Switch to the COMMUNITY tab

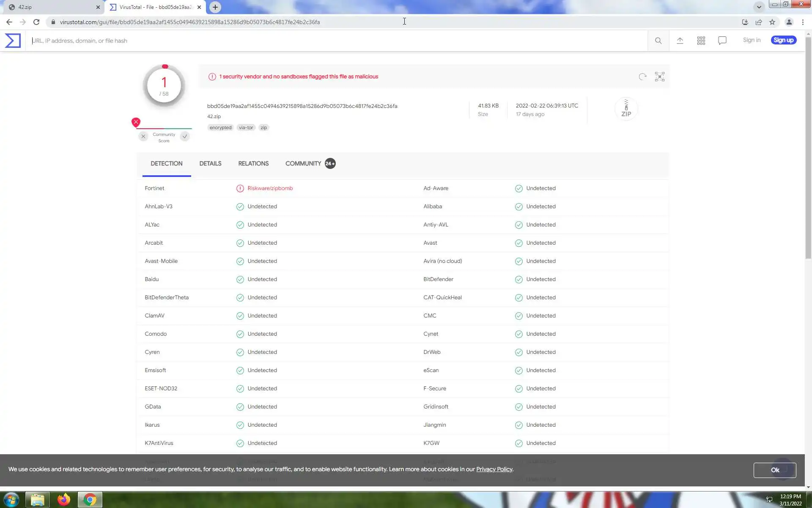(303, 164)
